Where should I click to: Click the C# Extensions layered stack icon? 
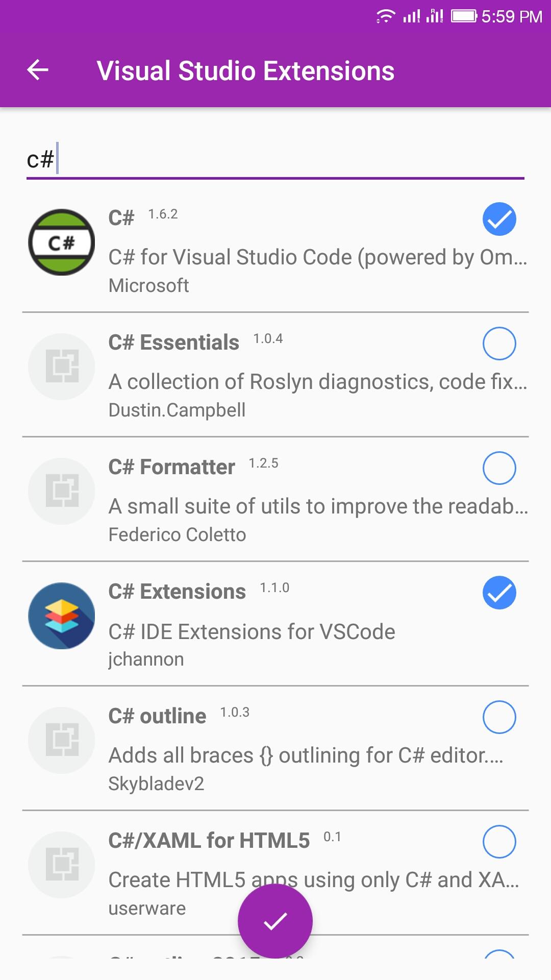pyautogui.click(x=61, y=616)
